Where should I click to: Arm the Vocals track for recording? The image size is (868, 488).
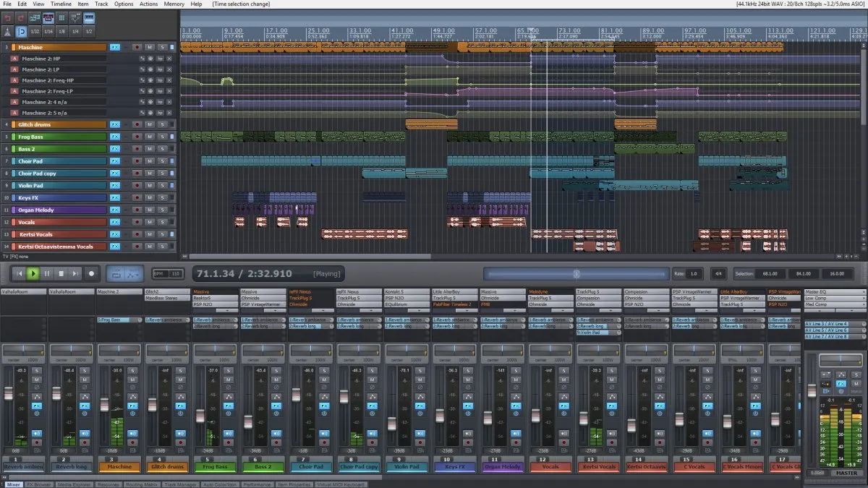[137, 221]
